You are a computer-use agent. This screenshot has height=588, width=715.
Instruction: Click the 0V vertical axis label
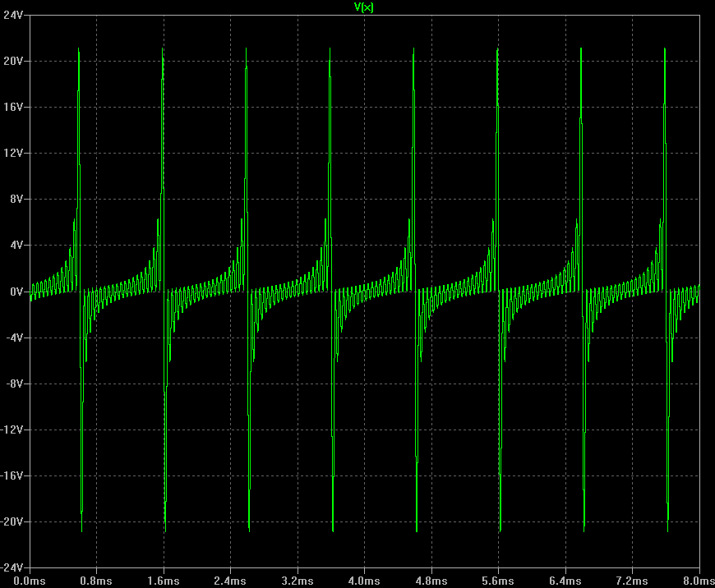(x=16, y=292)
